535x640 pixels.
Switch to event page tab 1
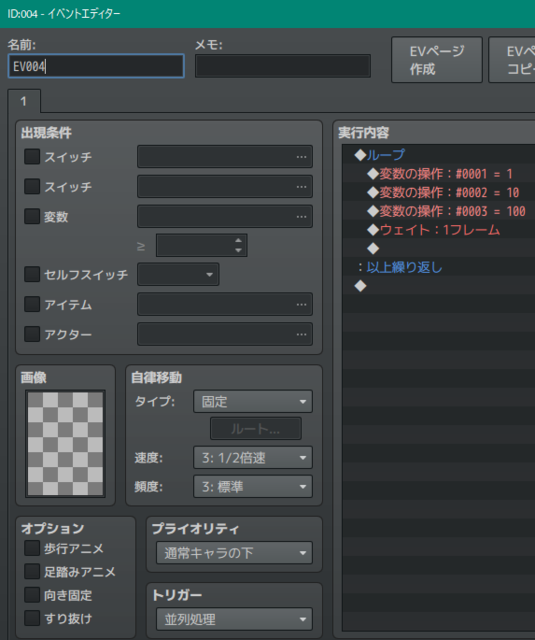[24, 101]
